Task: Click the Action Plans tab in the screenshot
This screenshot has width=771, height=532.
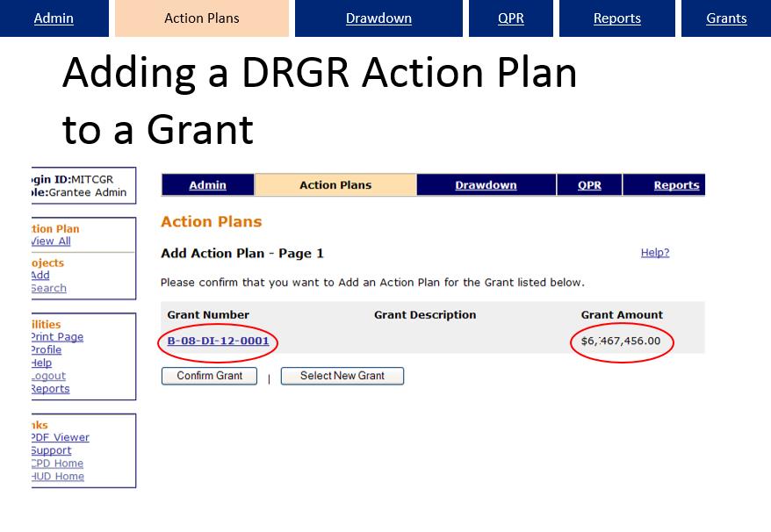Action: coord(201,18)
